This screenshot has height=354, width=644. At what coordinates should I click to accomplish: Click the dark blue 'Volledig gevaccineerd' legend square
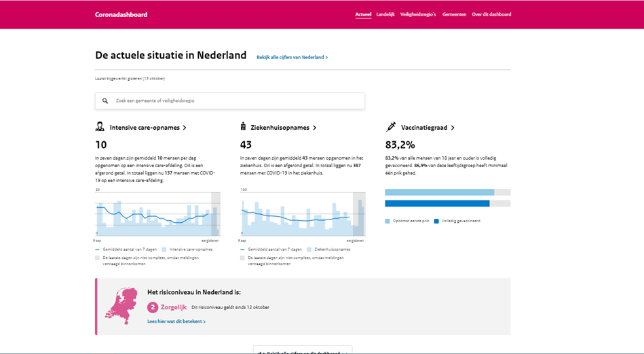point(436,221)
